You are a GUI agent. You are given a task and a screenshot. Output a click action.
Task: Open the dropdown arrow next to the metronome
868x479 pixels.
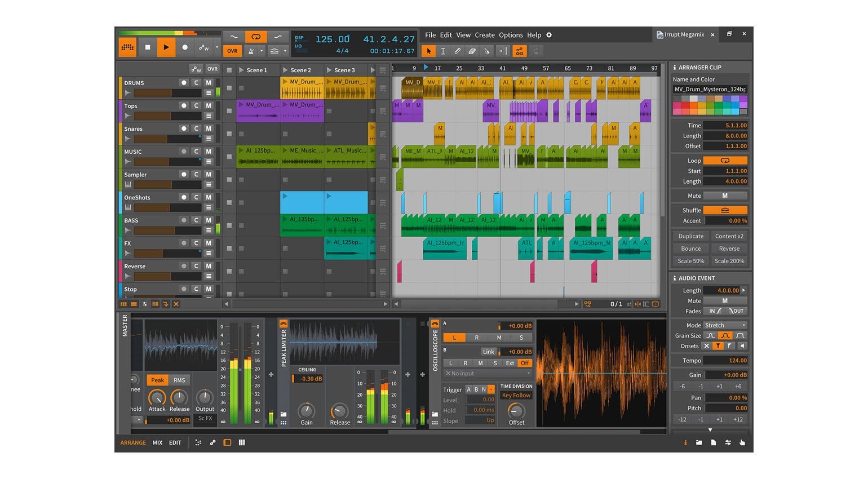[261, 51]
